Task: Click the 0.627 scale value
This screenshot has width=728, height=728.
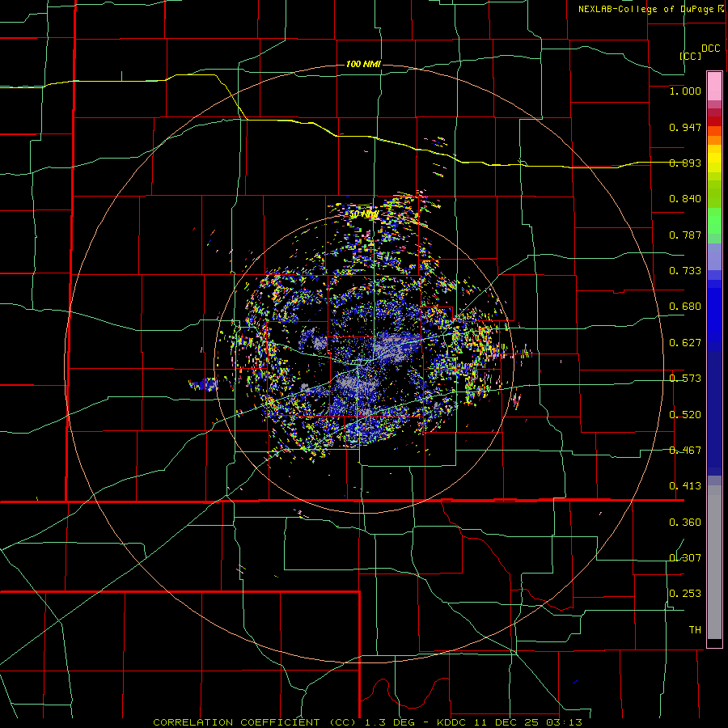Action: click(x=685, y=343)
